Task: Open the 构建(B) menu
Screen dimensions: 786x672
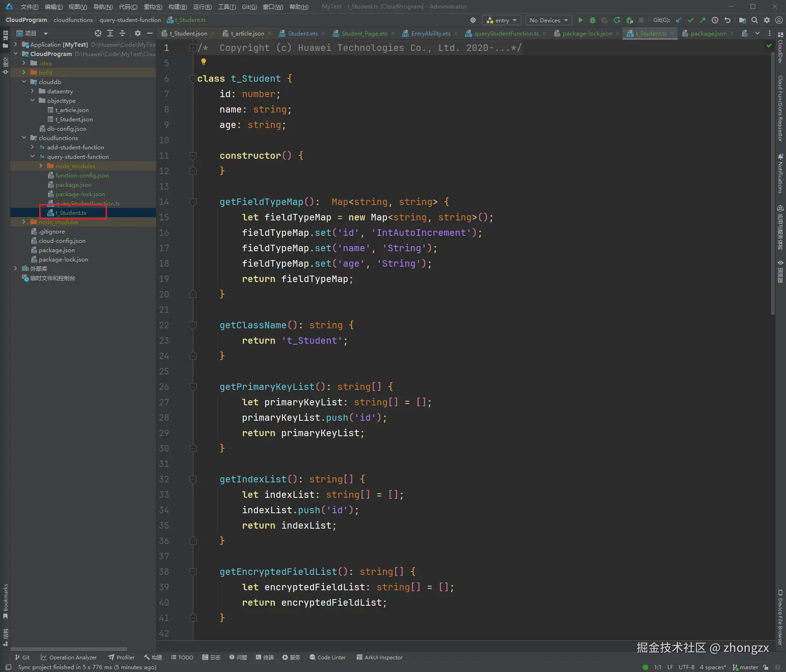Action: 177,7
